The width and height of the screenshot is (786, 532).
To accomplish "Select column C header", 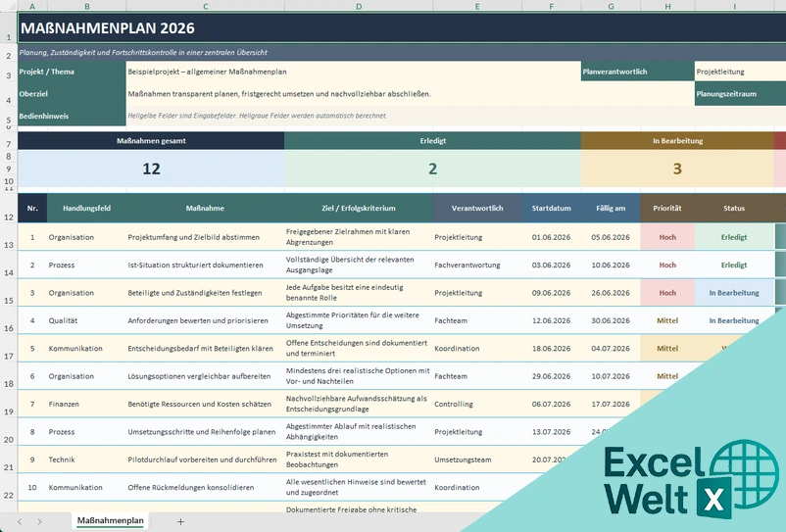I will [x=206, y=6].
